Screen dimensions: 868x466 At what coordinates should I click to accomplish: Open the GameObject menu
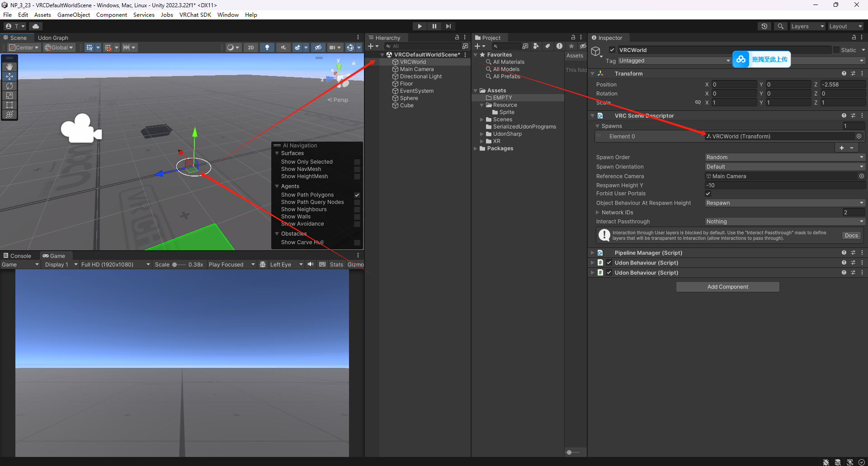pos(74,15)
